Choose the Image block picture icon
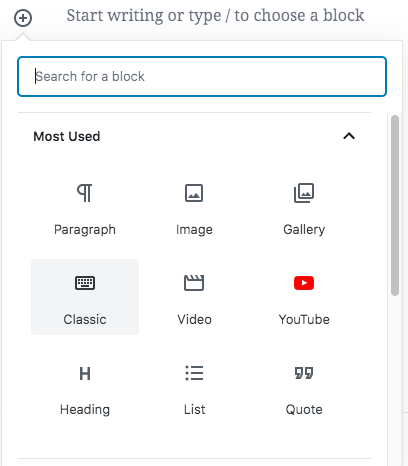Viewport: 408px width, 466px height. point(194,193)
